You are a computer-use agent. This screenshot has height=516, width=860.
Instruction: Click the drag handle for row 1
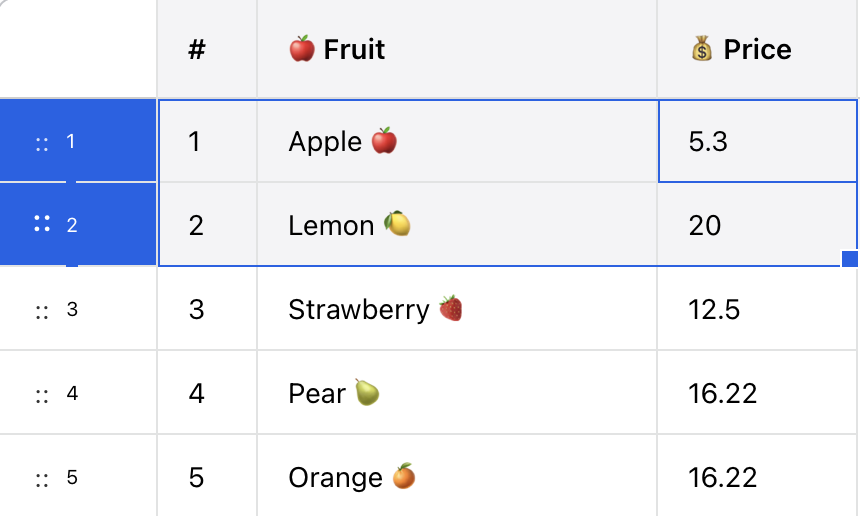[42, 143]
